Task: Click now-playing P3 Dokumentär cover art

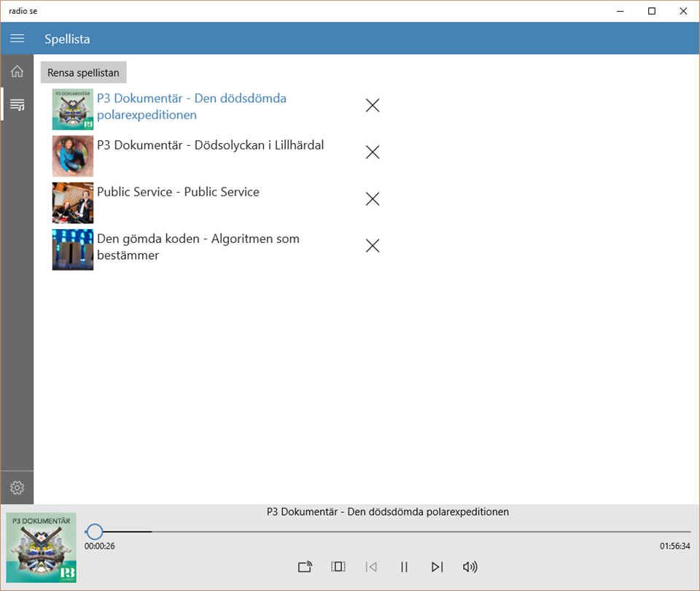Action: pos(41,548)
